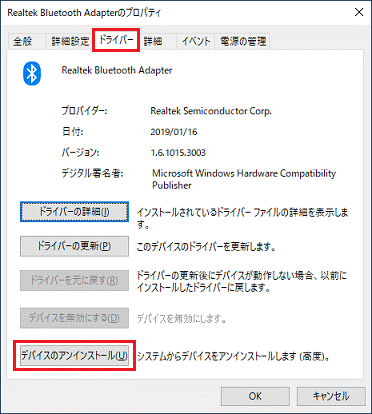Click the dialog title bar text
The height and width of the screenshot is (414, 372).
click(84, 13)
